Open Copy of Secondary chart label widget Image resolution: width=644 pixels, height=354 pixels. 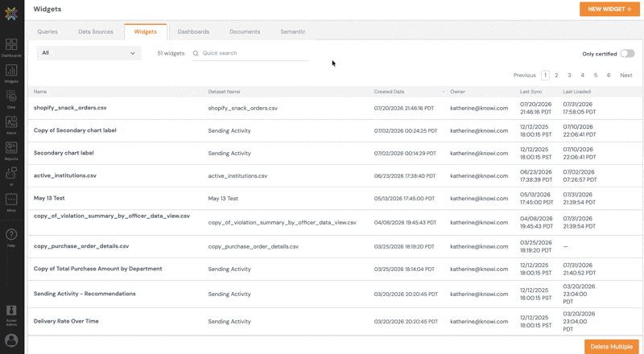(75, 130)
